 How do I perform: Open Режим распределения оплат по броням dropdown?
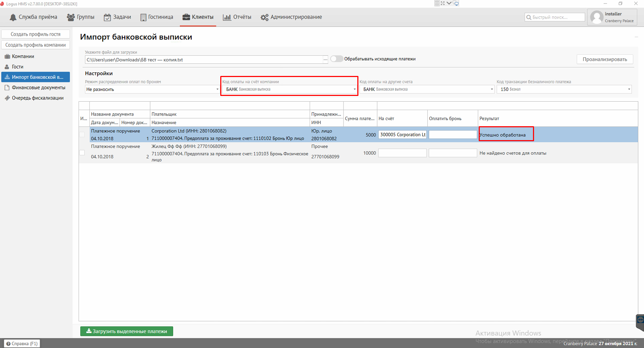tap(152, 89)
